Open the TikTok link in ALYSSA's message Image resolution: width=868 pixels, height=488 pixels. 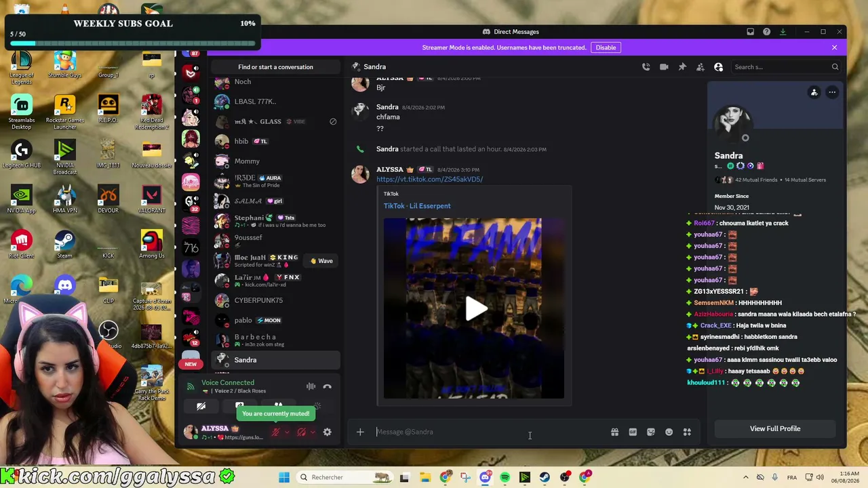click(x=429, y=180)
